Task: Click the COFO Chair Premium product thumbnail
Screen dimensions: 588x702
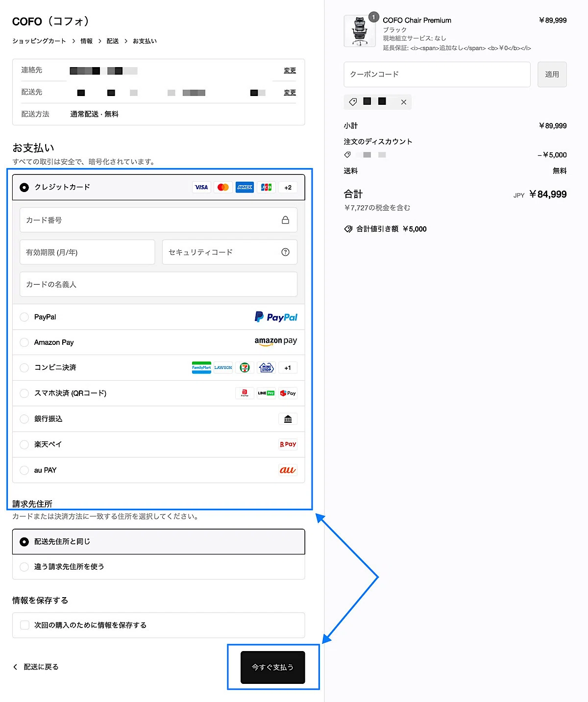Action: [360, 31]
